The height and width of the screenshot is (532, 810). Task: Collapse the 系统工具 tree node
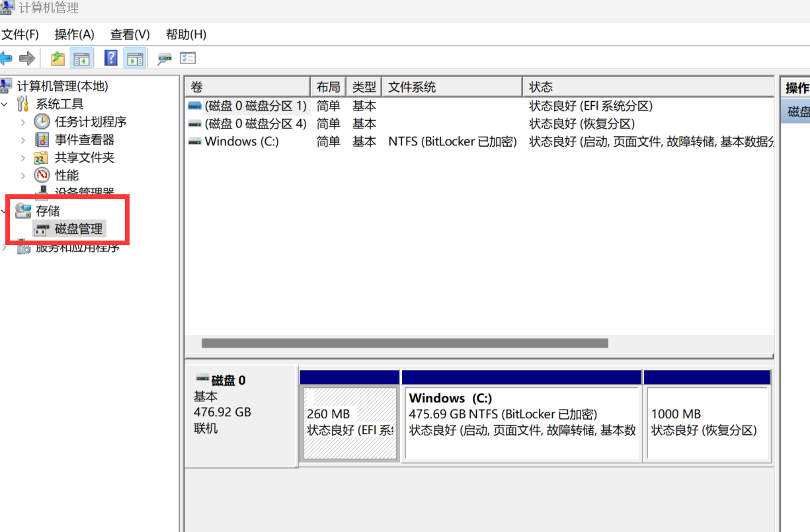coord(5,104)
